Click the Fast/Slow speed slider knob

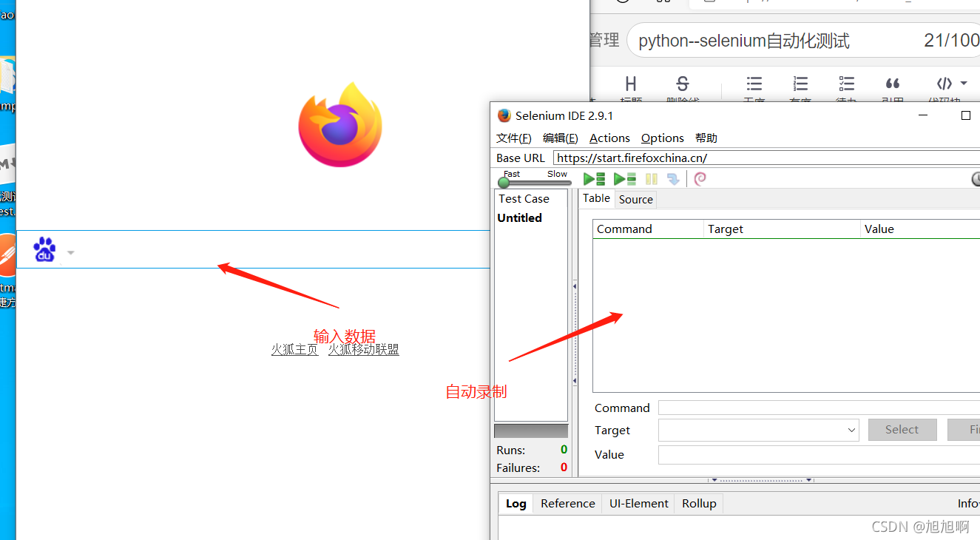pos(504,183)
